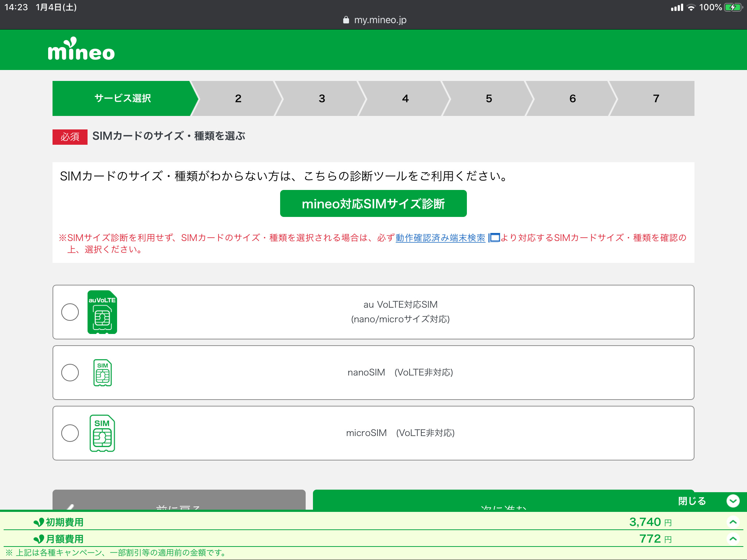This screenshot has height=560, width=747.
Task: Click the leaf icon beside 初期費用
Action: (38, 522)
